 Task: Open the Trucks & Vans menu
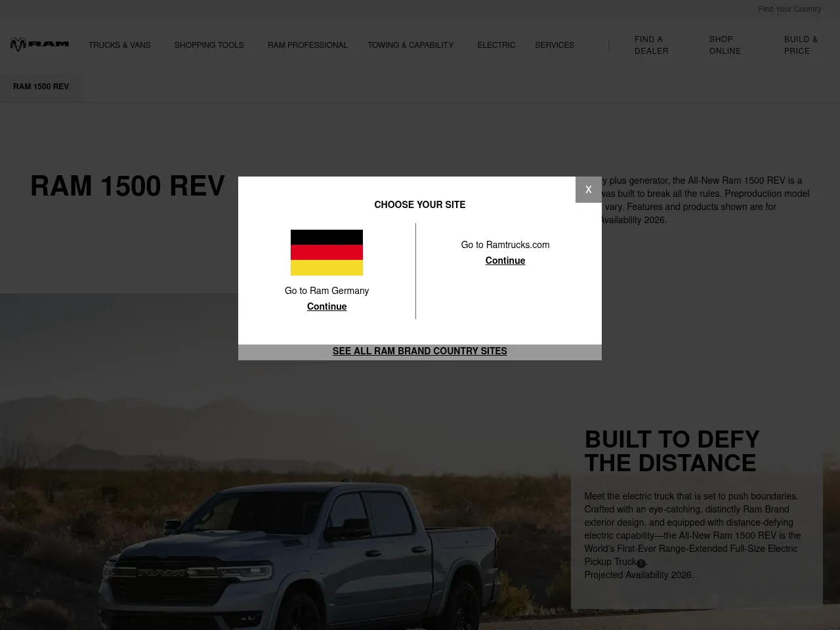click(x=119, y=45)
